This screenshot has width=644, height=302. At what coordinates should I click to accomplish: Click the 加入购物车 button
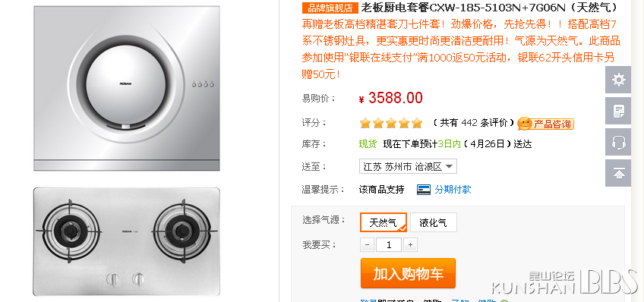pos(409,273)
